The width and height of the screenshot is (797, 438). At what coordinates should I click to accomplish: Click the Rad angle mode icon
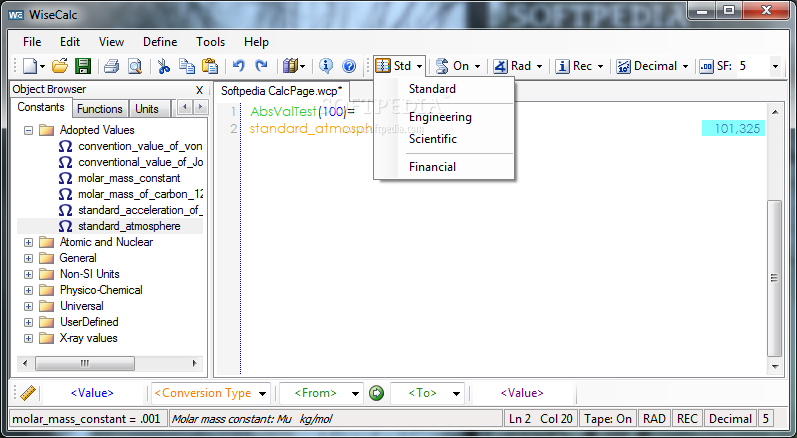pos(500,66)
